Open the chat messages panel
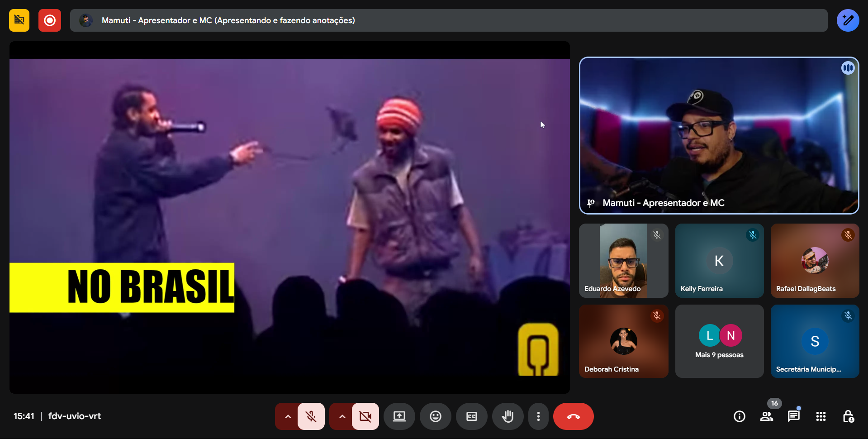This screenshot has width=868, height=439. point(793,416)
